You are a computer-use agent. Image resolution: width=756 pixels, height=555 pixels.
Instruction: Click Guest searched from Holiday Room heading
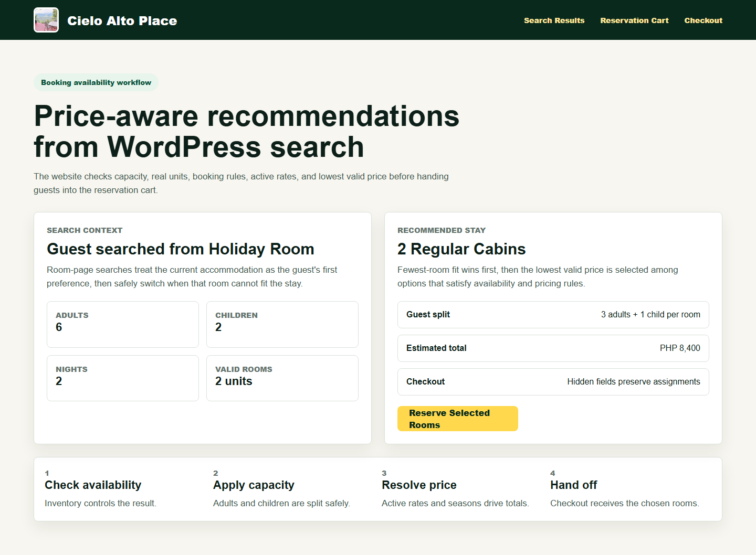[181, 249]
